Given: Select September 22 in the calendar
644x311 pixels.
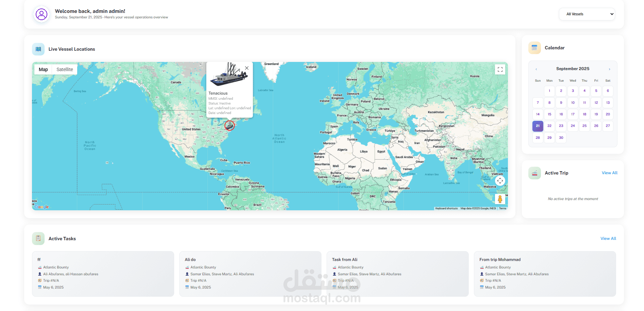Looking at the screenshot, I should (x=549, y=126).
